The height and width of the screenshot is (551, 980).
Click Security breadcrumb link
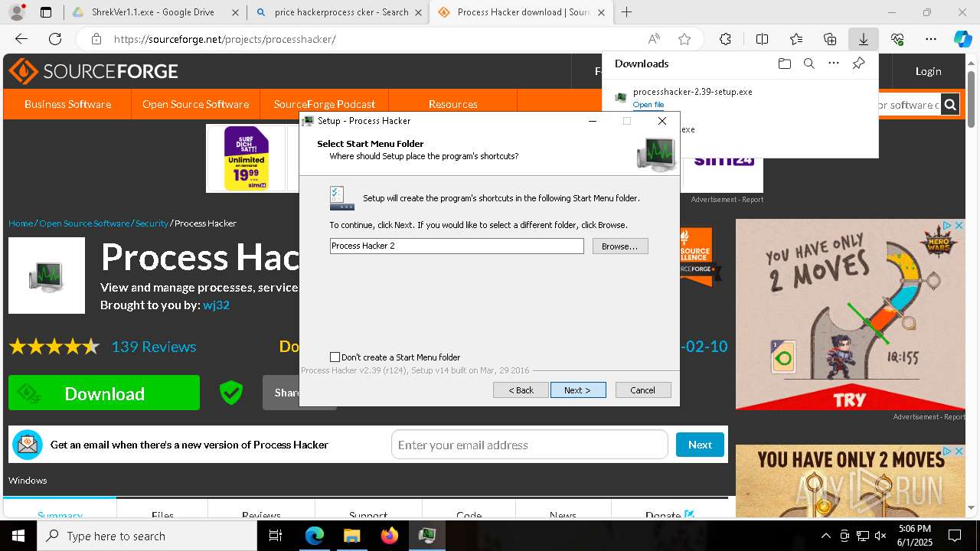point(152,223)
